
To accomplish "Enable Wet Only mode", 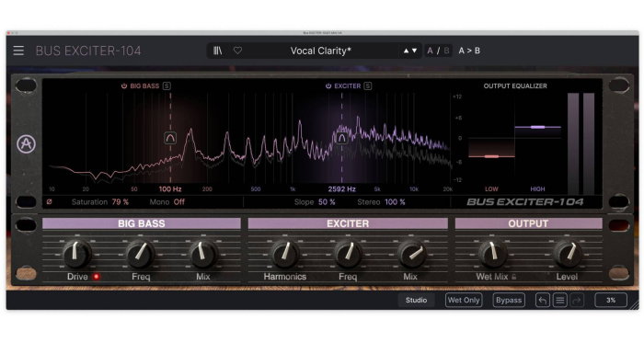I will click(464, 300).
